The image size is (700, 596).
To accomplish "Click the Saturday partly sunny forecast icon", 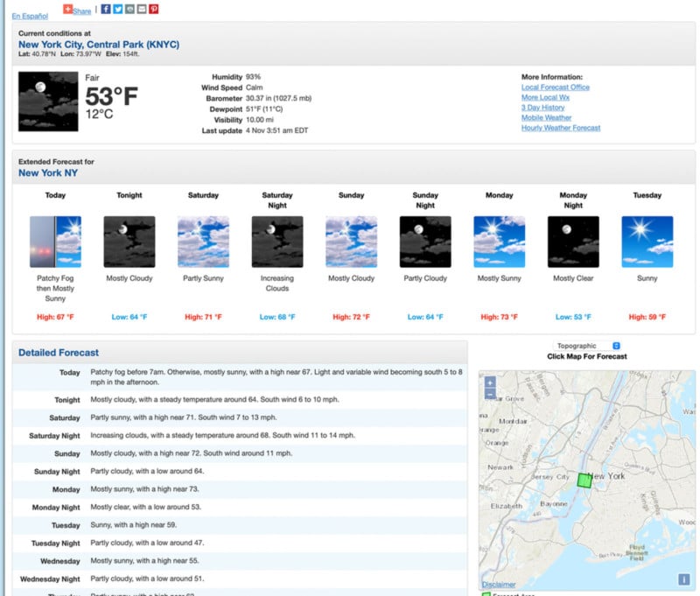I will tap(204, 242).
